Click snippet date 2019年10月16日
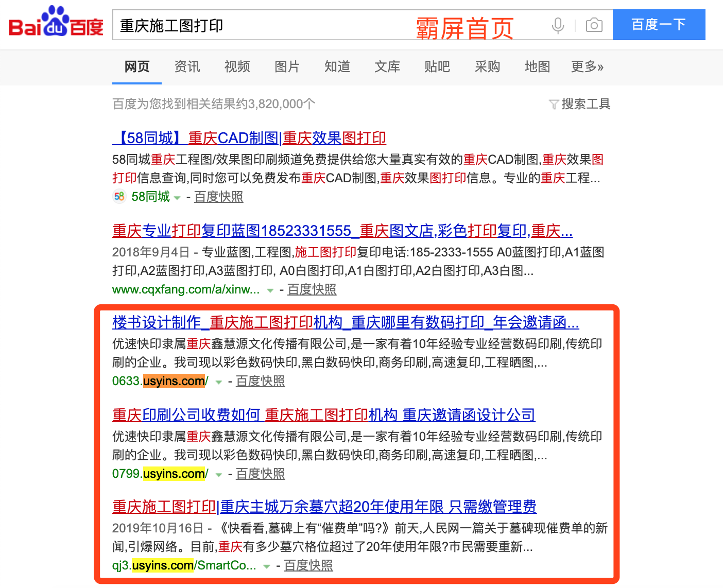 158,528
